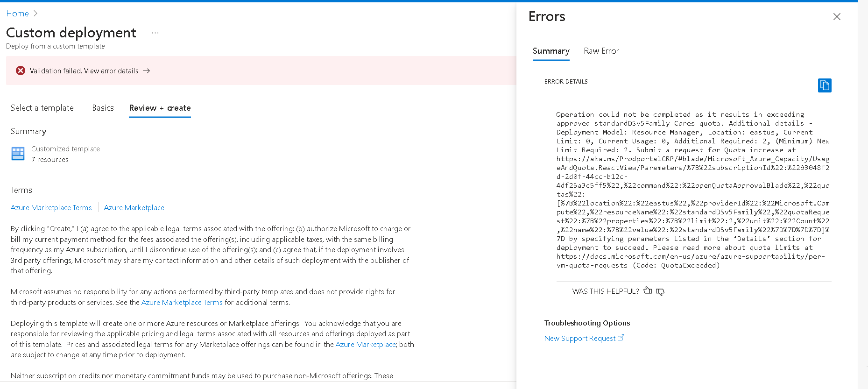The image size is (868, 389).
Task: Copy error details with clipboard icon
Action: pos(825,85)
